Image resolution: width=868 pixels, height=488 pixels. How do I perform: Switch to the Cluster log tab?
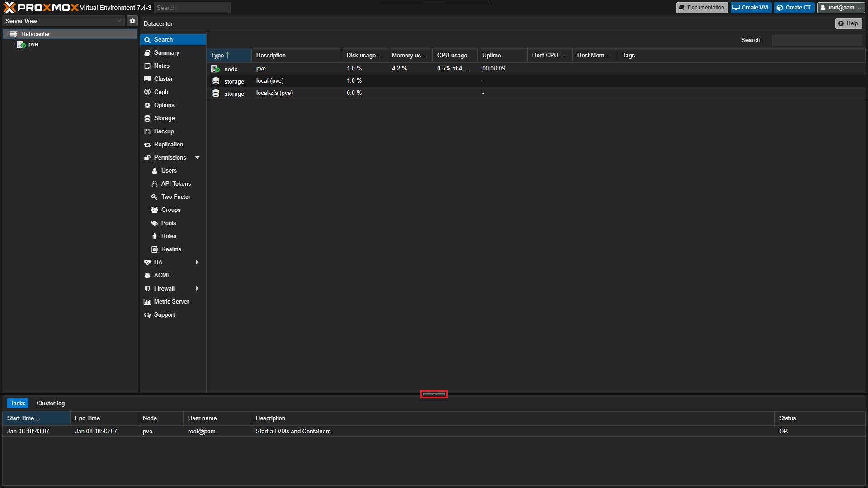pyautogui.click(x=51, y=403)
